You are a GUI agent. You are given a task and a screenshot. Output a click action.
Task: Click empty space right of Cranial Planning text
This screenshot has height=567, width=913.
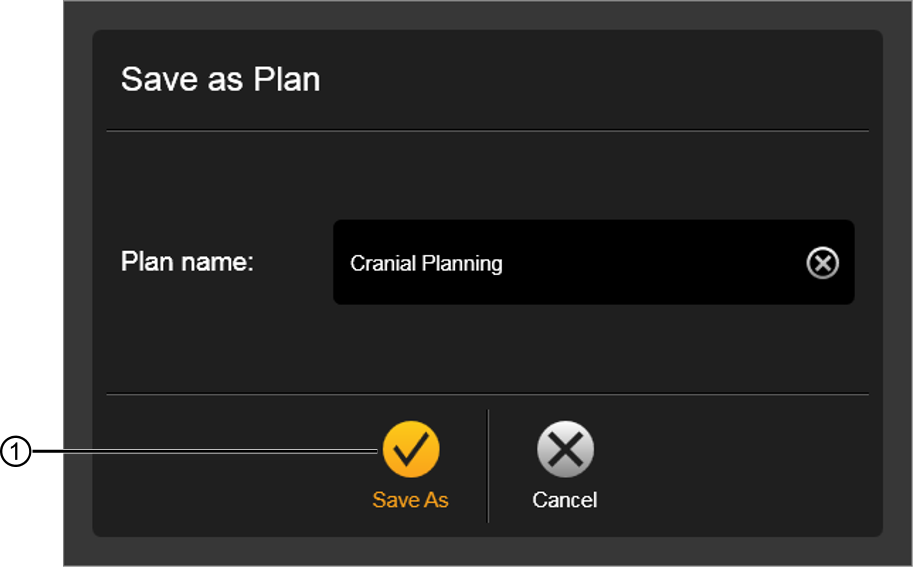click(652, 263)
